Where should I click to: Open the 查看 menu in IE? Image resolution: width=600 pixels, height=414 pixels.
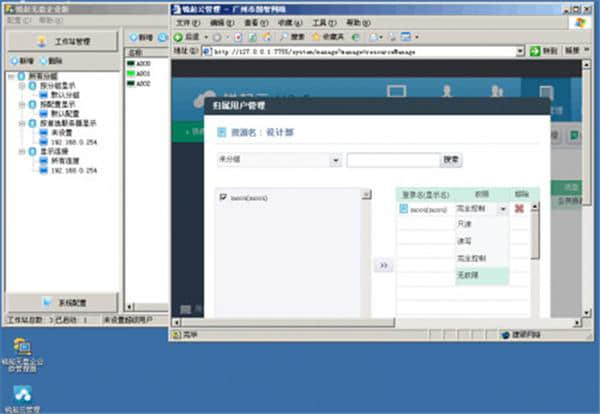coord(256,23)
